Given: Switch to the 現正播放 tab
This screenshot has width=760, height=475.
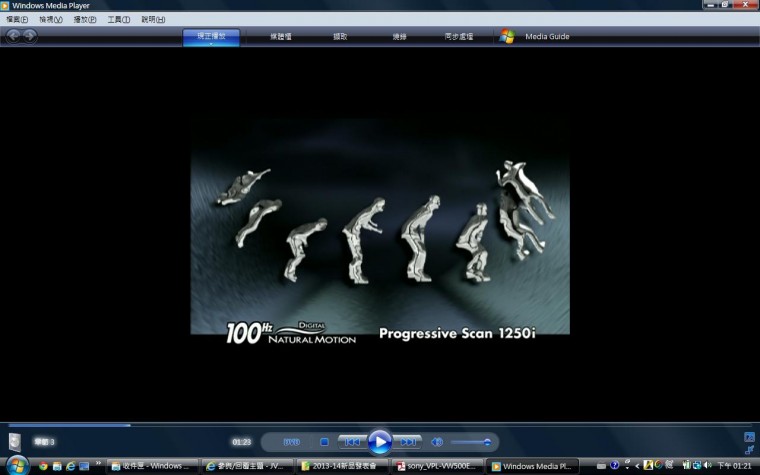Looking at the screenshot, I should [x=211, y=36].
